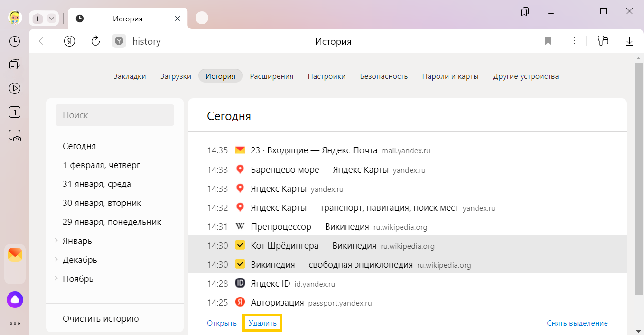Open Яндекс Карты — транспорт, навигация entry
This screenshot has height=335, width=644.
(x=355, y=207)
